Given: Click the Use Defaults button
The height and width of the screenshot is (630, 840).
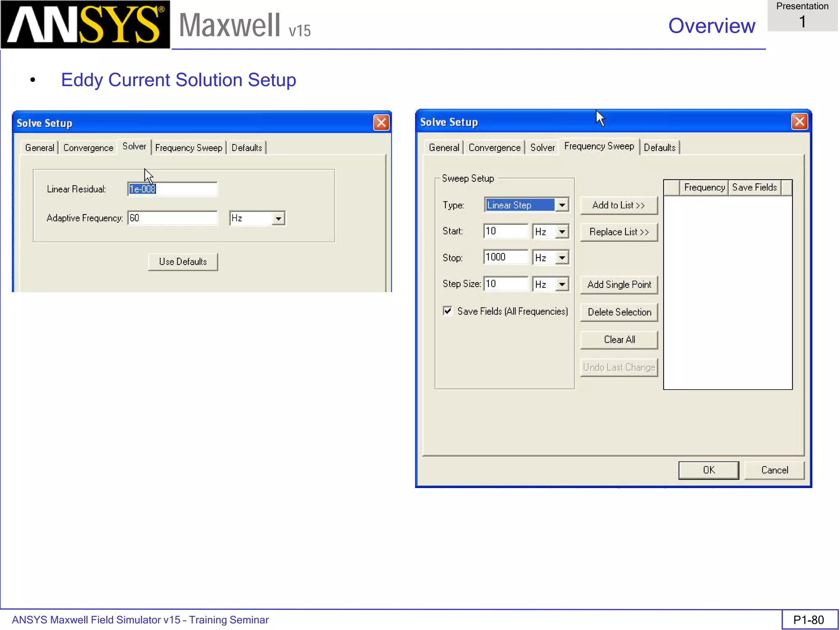Looking at the screenshot, I should point(183,262).
